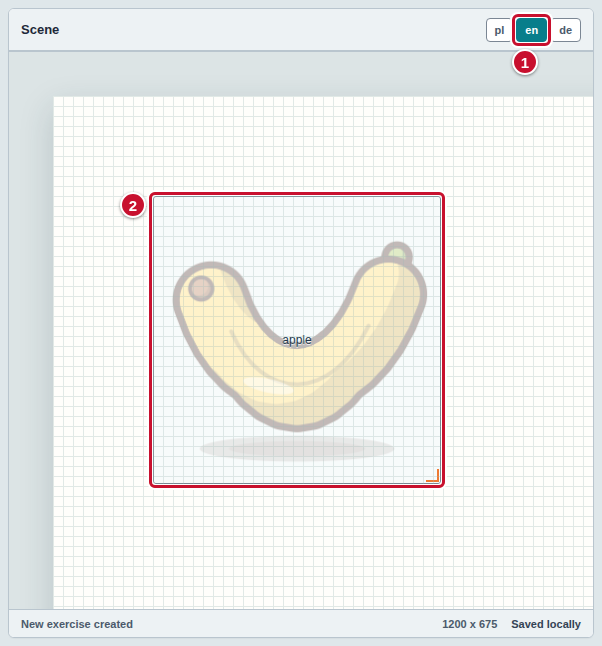Click the 'New exercise created' status message
This screenshot has height=646, width=602.
point(77,624)
